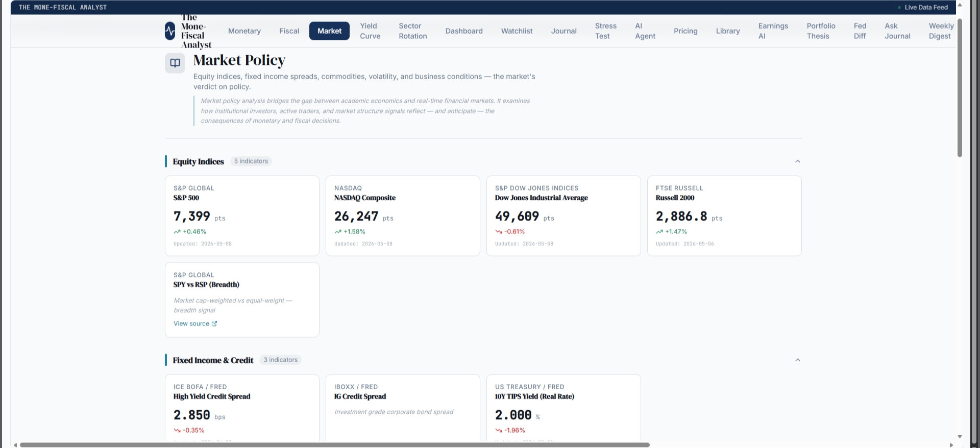Viewport: 980px width, 448px height.
Task: Open the Library nav item
Action: 728,31
